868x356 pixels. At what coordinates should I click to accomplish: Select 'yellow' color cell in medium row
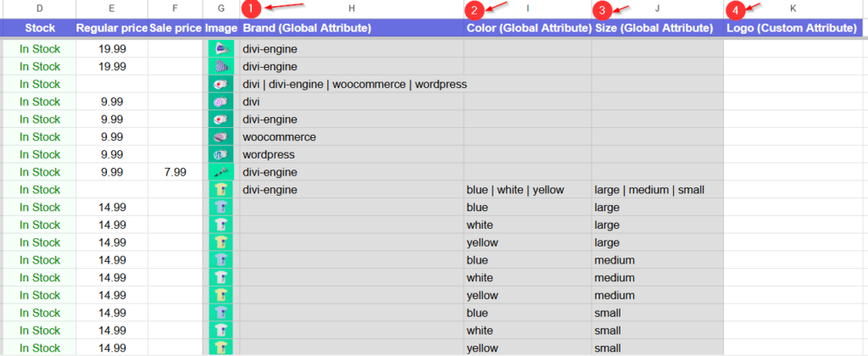pyautogui.click(x=527, y=295)
